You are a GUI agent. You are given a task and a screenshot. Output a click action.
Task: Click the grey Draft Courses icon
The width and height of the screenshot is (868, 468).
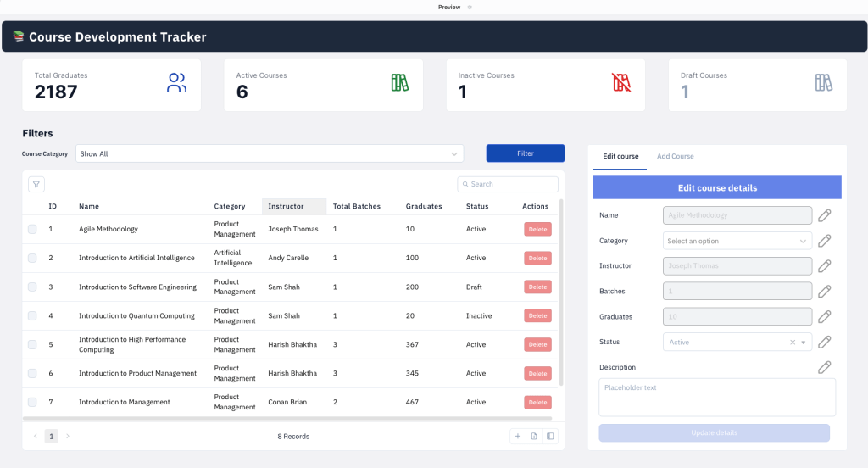tap(823, 83)
